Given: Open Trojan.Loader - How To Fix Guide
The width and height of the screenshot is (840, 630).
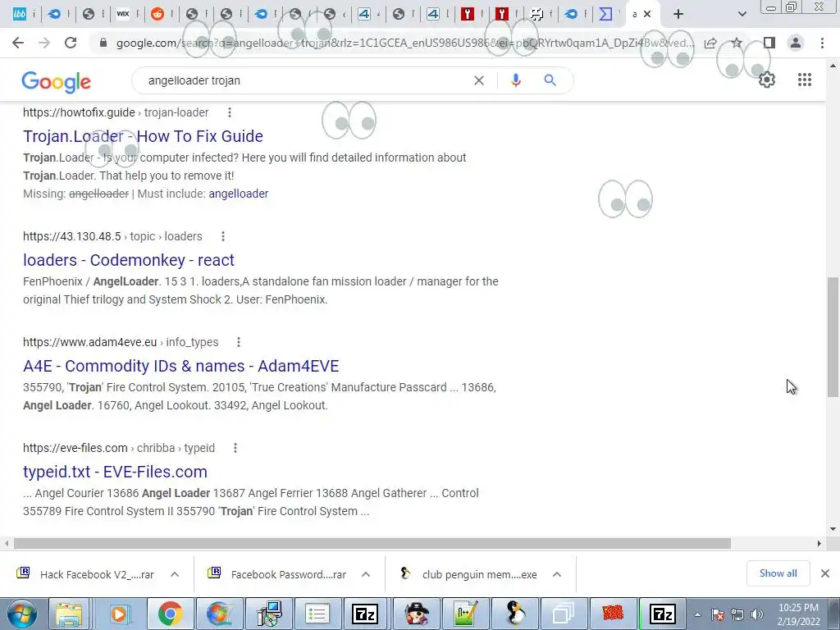Looking at the screenshot, I should pyautogui.click(x=143, y=136).
